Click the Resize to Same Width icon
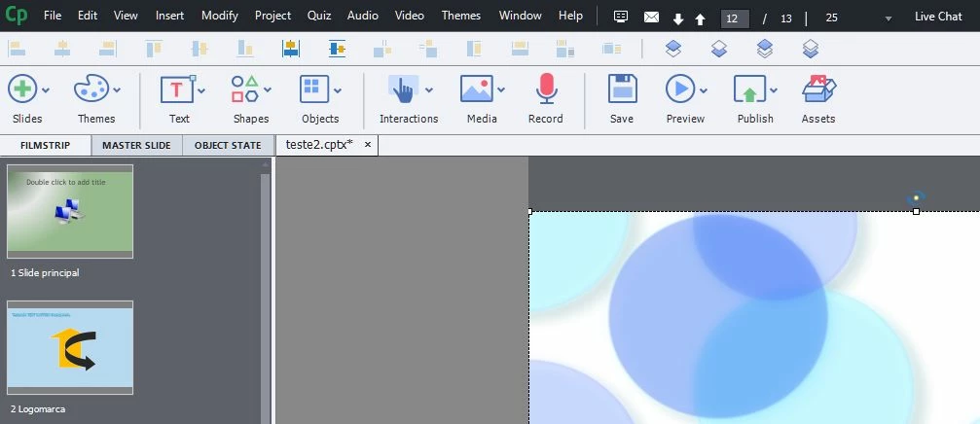Image resolution: width=980 pixels, height=424 pixels. click(520, 48)
